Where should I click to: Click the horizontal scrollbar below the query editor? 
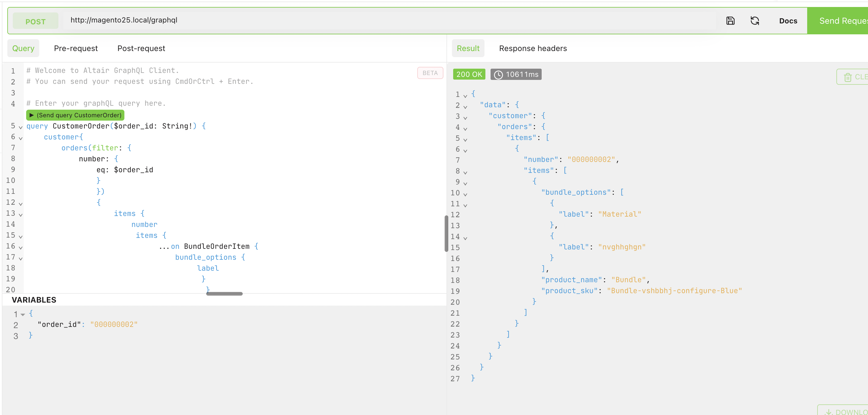(224, 293)
